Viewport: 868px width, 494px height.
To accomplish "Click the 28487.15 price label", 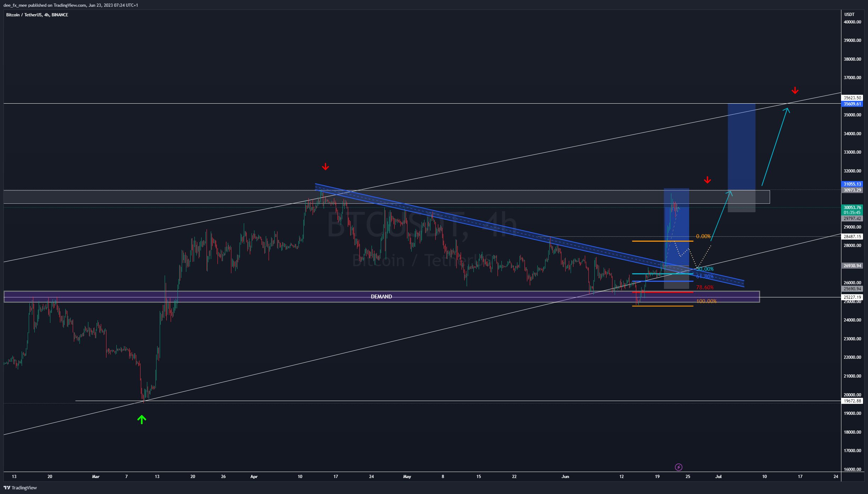I will pos(852,237).
